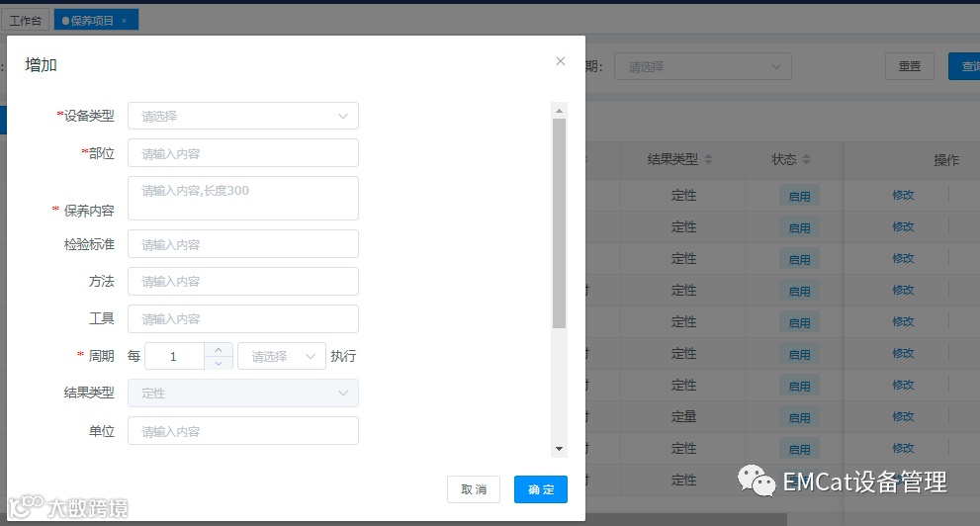Close the 保养项目 tab via x

pos(125,21)
